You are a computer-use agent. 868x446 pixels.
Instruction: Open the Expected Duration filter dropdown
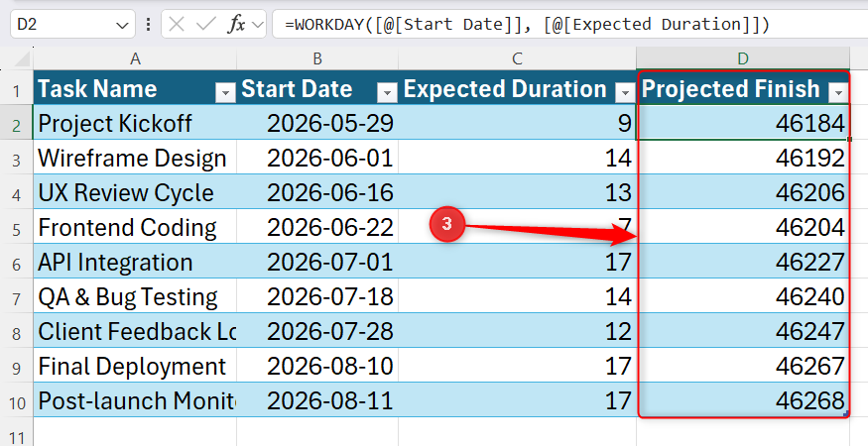626,93
